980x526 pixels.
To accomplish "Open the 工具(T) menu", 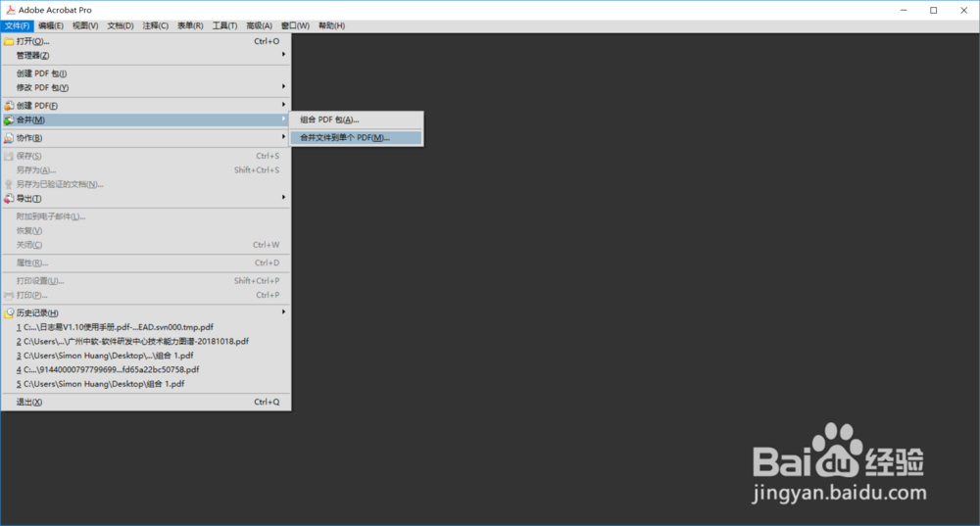I will [224, 25].
